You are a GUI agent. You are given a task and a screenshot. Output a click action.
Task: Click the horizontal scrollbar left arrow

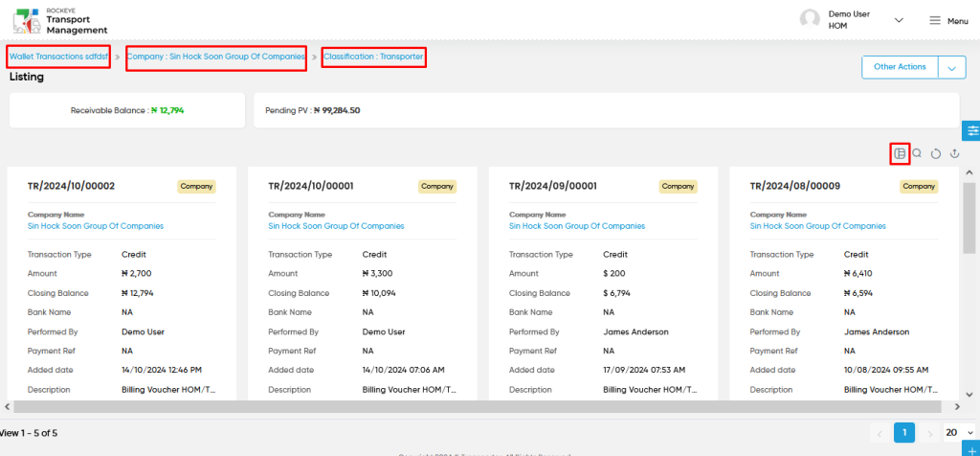7,406
